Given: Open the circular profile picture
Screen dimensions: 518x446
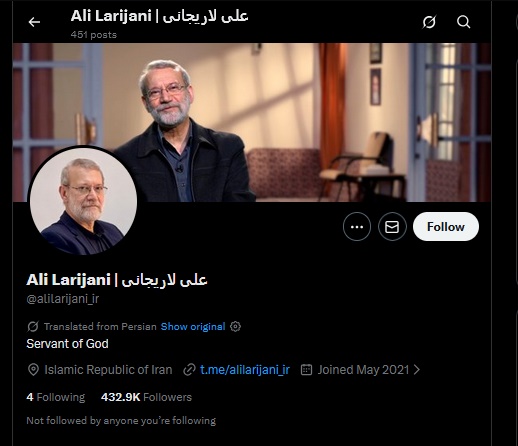Looking at the screenshot, I should [83, 201].
